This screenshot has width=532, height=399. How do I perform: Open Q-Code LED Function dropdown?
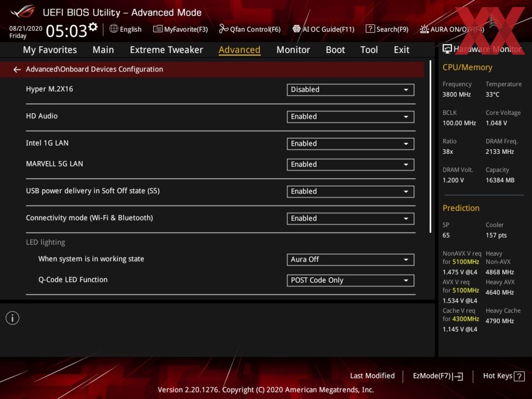pos(350,280)
